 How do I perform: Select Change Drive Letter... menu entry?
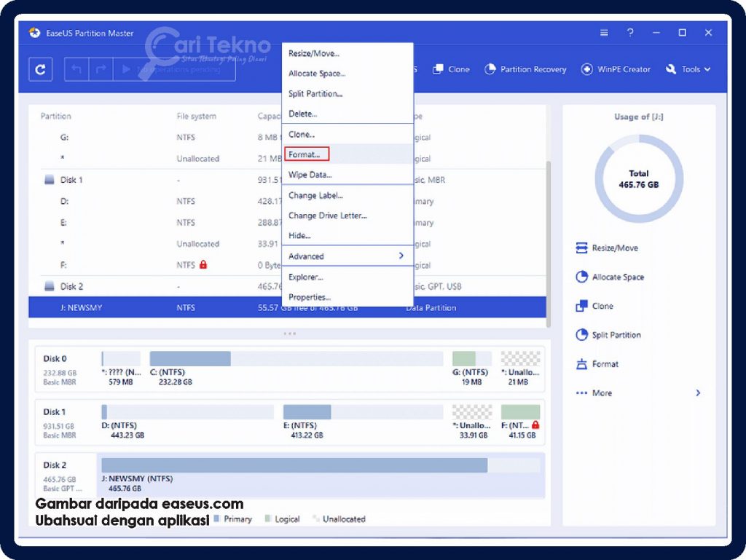click(x=327, y=216)
